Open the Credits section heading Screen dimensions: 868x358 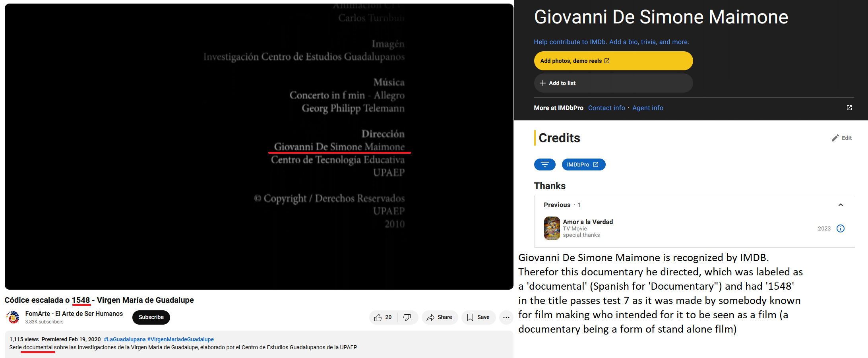click(x=559, y=138)
